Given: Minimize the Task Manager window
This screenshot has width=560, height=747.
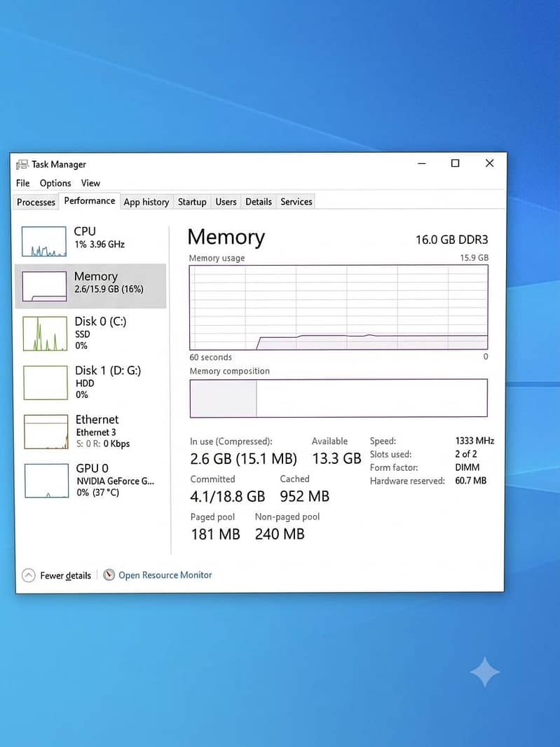Looking at the screenshot, I should tap(422, 163).
